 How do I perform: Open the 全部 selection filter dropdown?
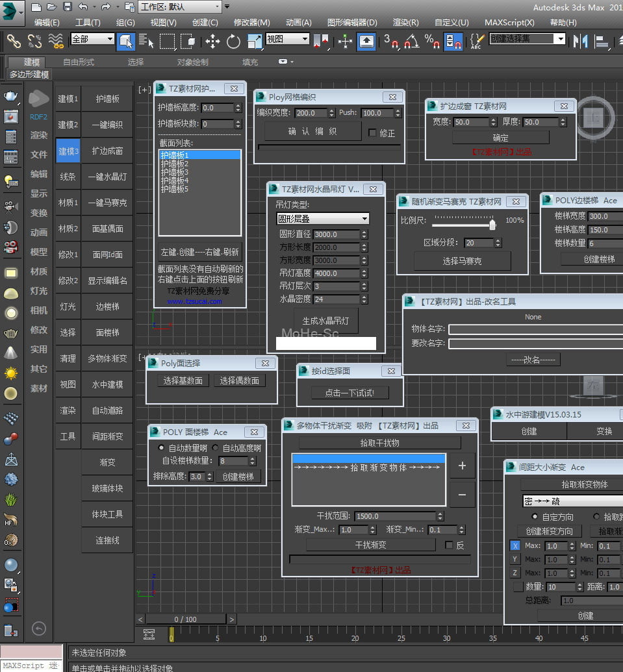coord(92,39)
